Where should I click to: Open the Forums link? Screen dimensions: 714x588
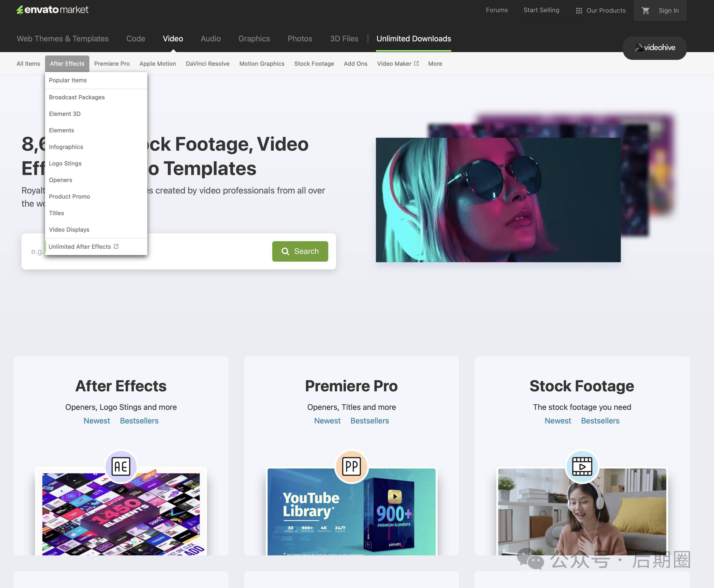click(497, 10)
